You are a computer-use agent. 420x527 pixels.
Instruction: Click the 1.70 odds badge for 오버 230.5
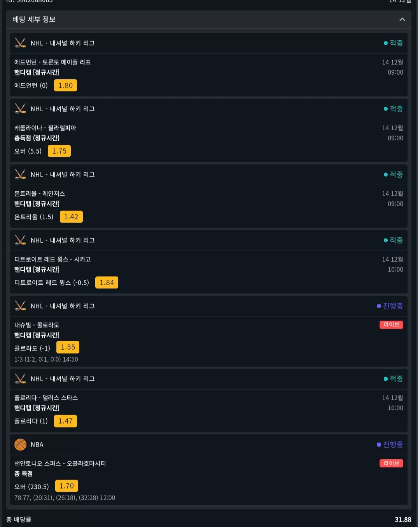(66, 486)
